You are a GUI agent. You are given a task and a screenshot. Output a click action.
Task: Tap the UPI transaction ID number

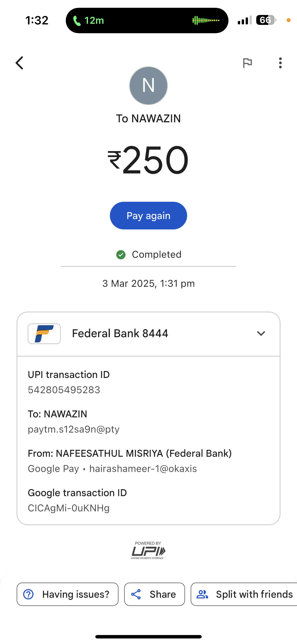coord(64,390)
